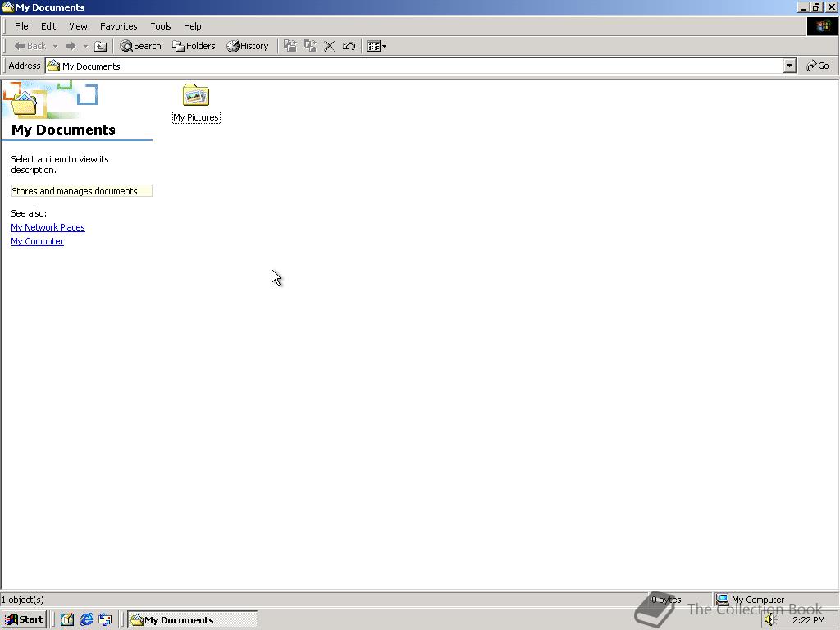Open the File menu

pos(21,26)
